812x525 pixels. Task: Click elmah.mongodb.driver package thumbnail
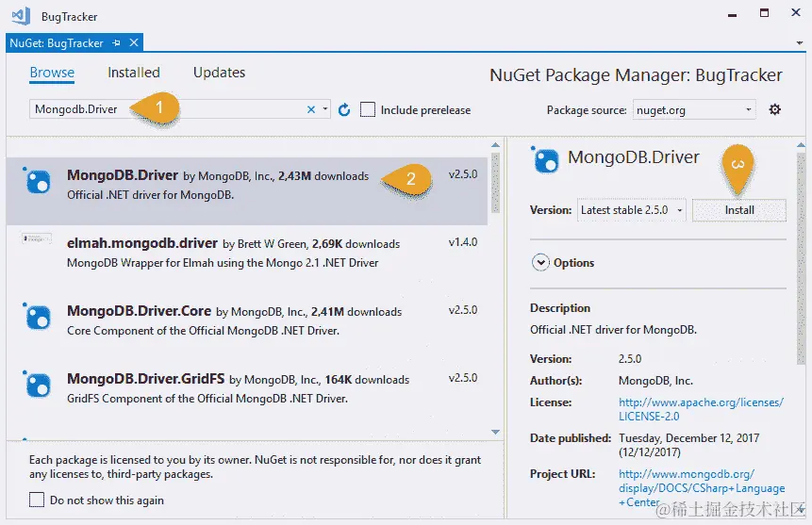[x=37, y=238]
